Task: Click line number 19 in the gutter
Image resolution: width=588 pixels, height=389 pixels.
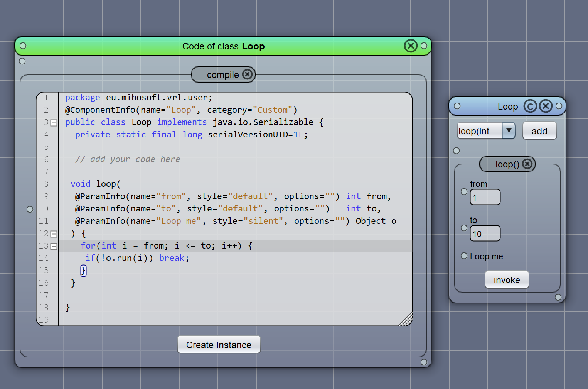Action: tap(44, 320)
